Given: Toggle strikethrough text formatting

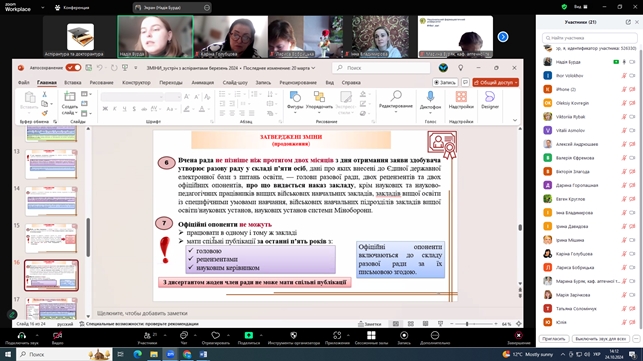Looking at the screenshot, I should point(144,109).
